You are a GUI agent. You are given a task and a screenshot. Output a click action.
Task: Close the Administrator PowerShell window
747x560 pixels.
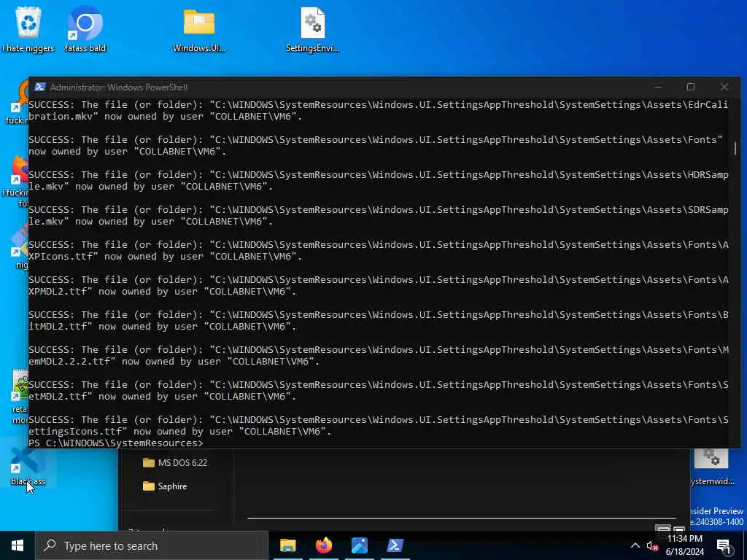(x=724, y=87)
